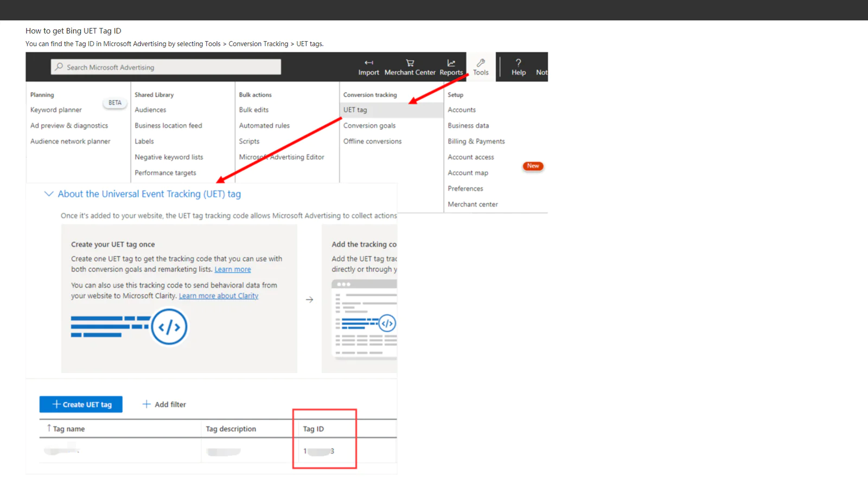Viewport: 868px width, 488px height.
Task: Click the Bulk actions heading
Action: point(255,94)
